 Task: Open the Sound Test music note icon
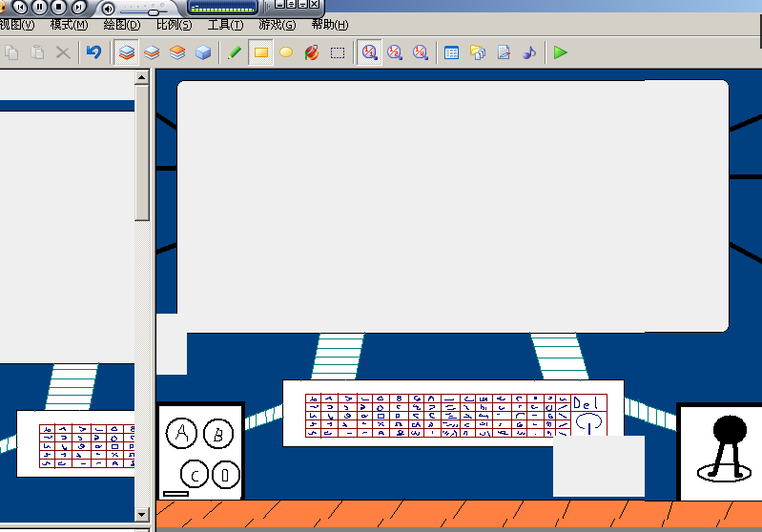pyautogui.click(x=529, y=52)
